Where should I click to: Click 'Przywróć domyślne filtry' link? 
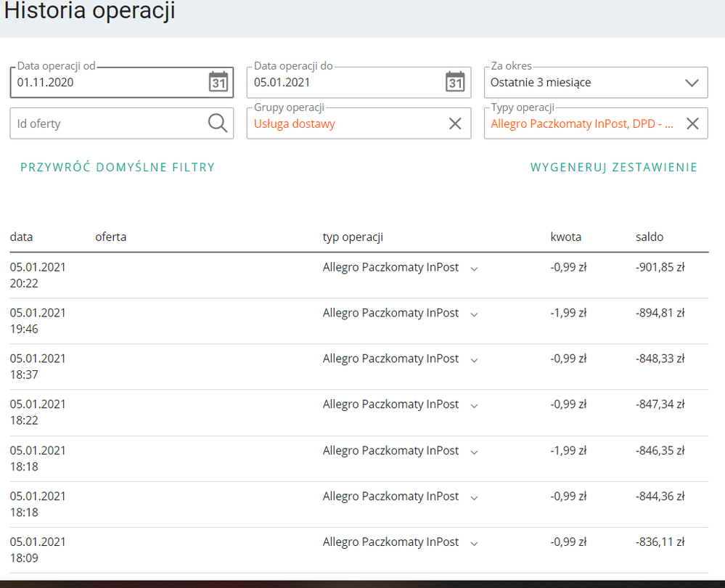118,168
